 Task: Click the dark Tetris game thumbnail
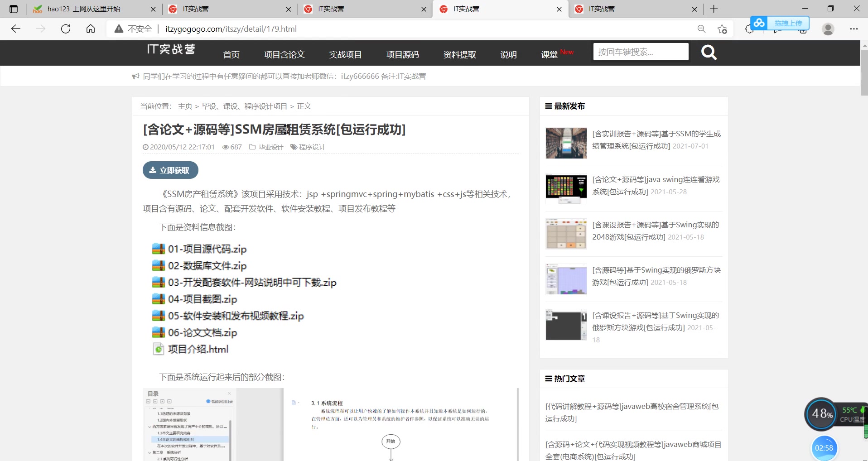566,325
